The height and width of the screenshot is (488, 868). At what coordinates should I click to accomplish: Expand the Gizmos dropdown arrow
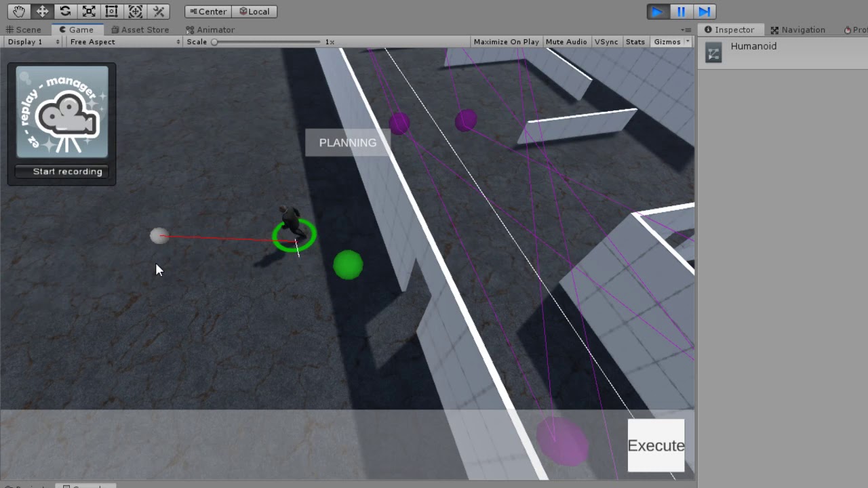pos(688,42)
